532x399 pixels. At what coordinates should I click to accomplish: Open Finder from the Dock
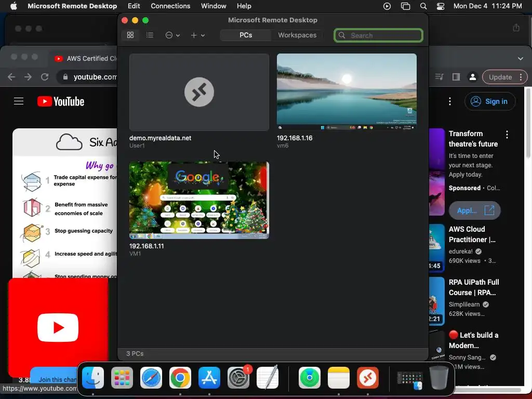93,378
